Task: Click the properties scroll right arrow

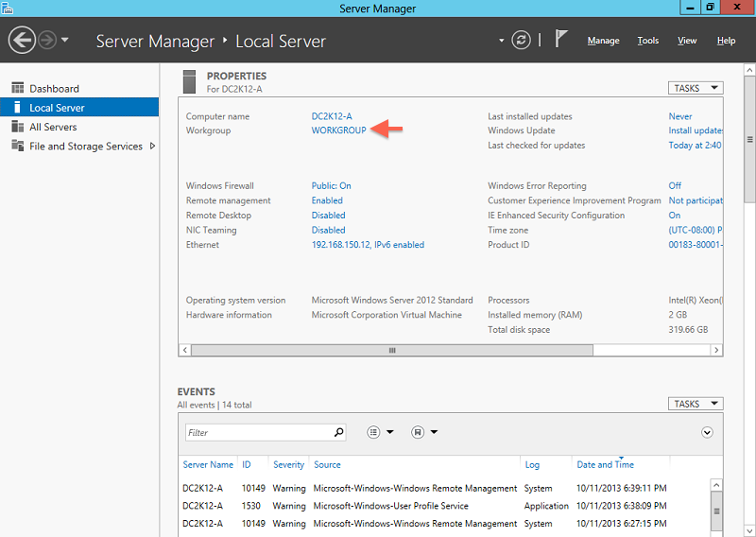Action: (716, 350)
